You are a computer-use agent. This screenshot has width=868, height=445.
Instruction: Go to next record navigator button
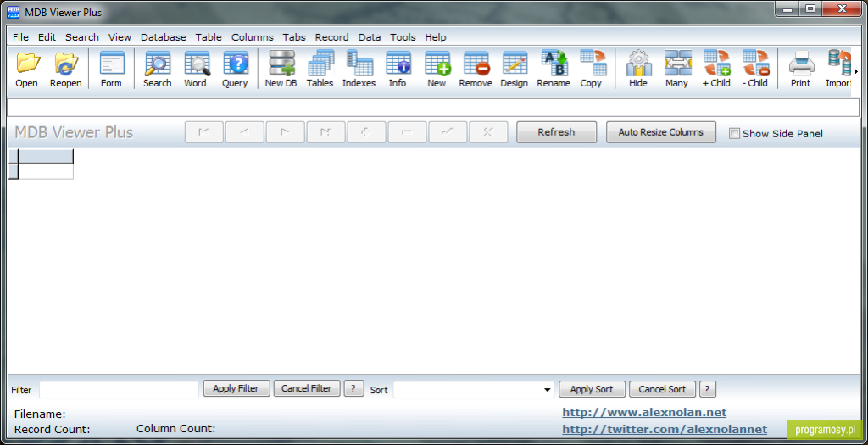(x=285, y=132)
